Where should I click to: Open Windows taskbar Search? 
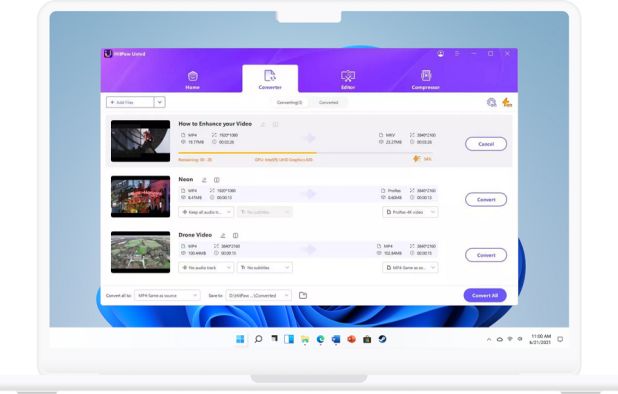(x=258, y=339)
